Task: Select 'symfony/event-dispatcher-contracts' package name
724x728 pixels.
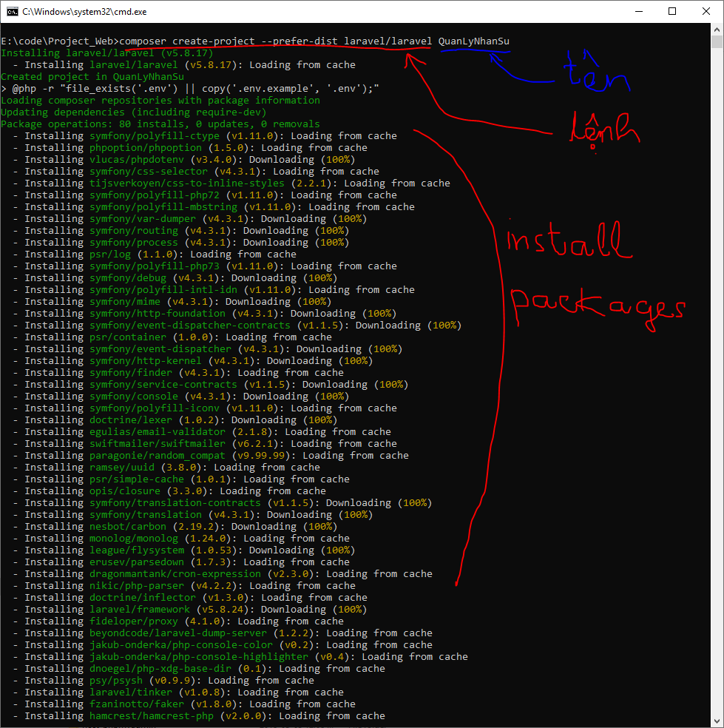Action: [190, 326]
